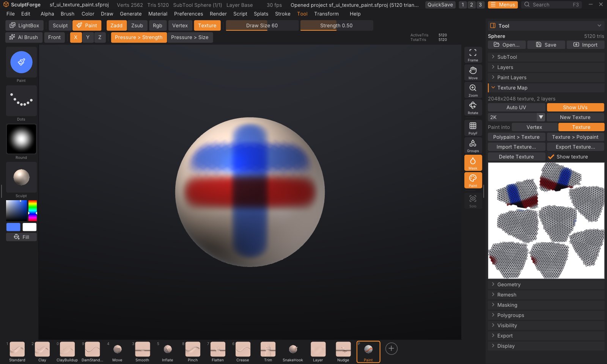Viewport: 607px width, 364px height.
Task: Adjust the Draw Size slider
Action: pos(262,25)
